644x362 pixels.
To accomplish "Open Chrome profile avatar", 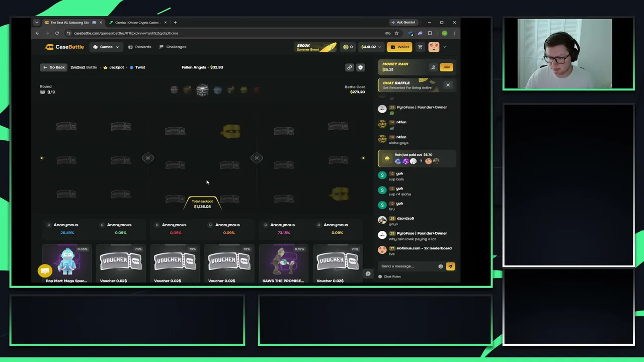I will 444,33.
